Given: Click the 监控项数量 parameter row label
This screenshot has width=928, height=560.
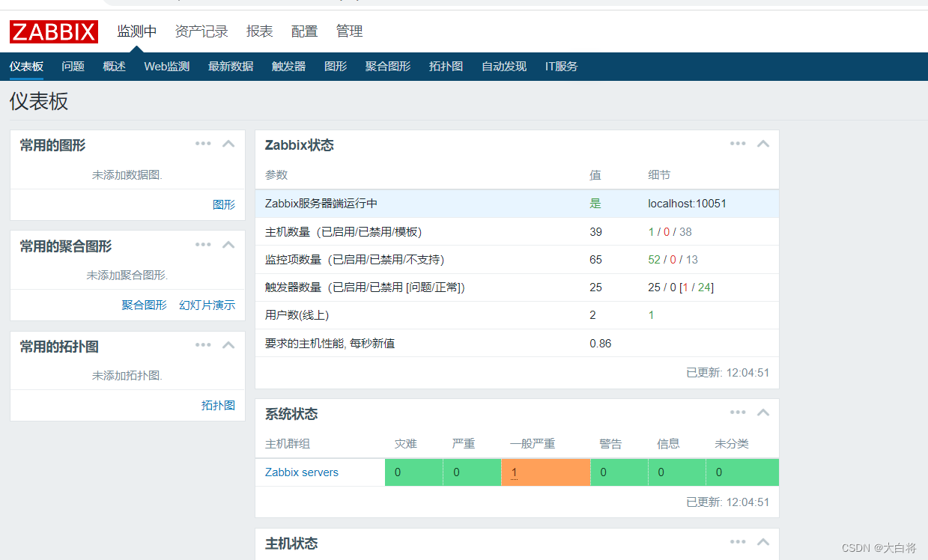Looking at the screenshot, I should coord(354,259).
